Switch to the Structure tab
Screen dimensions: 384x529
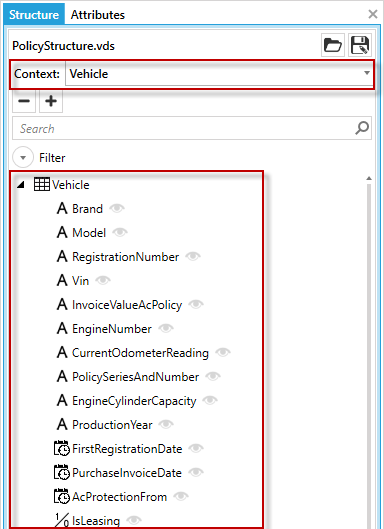34,15
